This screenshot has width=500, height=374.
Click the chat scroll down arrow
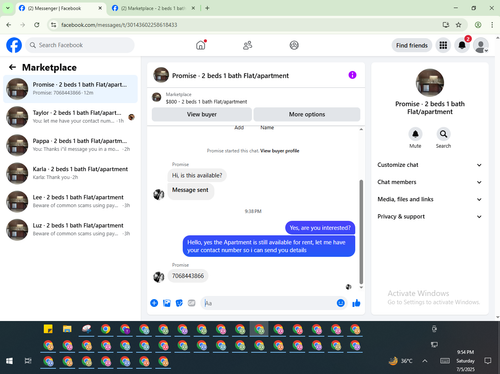pyautogui.click(x=361, y=287)
